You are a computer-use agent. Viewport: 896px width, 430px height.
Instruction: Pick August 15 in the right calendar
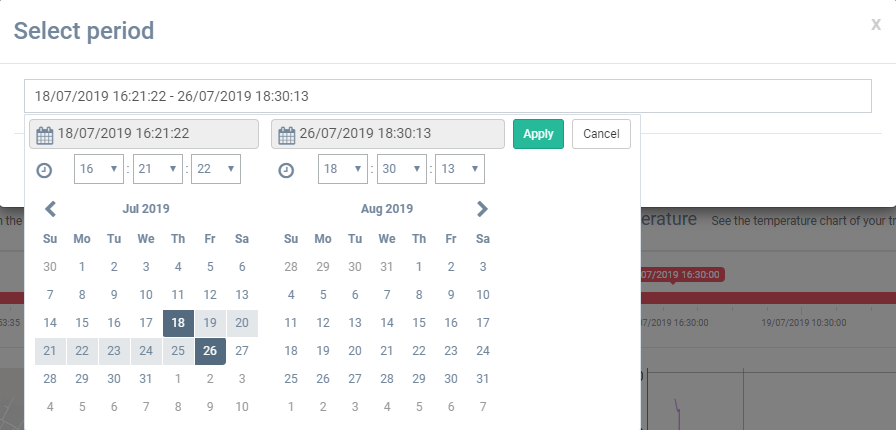click(419, 323)
